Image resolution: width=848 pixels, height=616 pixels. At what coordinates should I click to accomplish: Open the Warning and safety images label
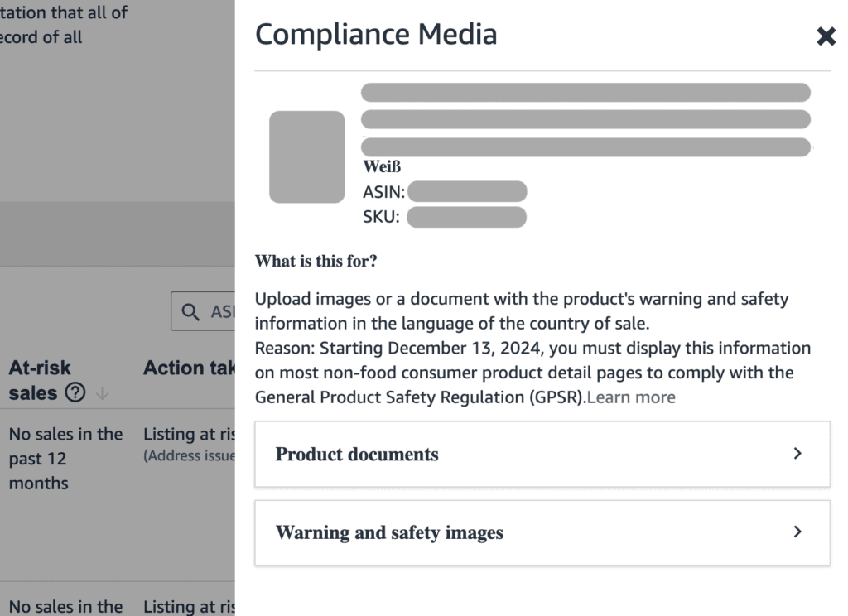389,532
